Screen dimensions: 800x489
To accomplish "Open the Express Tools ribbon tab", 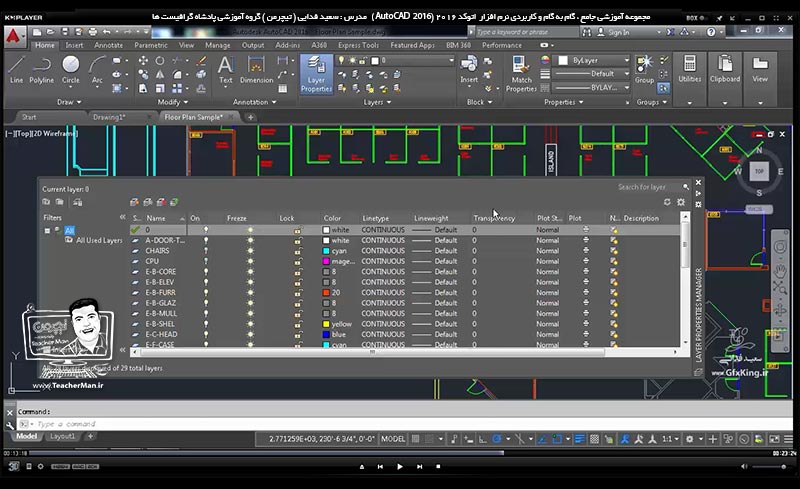I will tap(358, 45).
